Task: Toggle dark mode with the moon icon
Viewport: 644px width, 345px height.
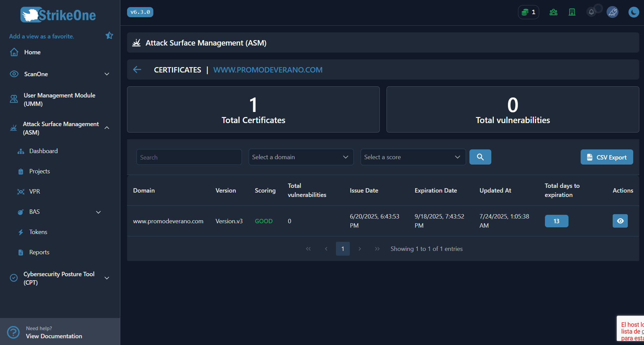Action: pos(634,12)
